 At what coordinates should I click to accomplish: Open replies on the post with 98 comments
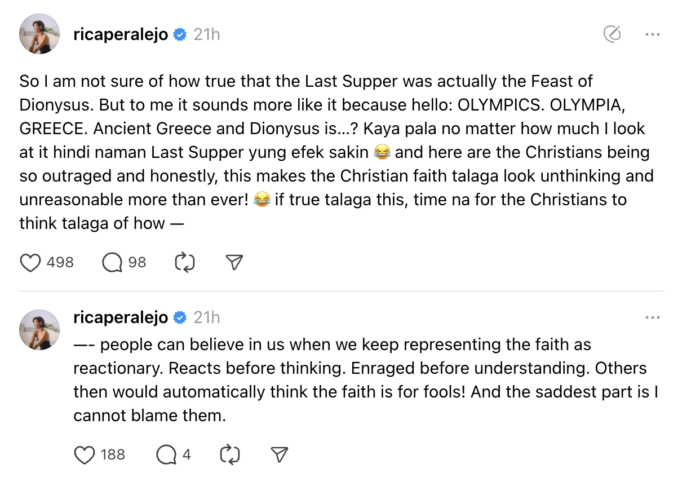(x=113, y=262)
